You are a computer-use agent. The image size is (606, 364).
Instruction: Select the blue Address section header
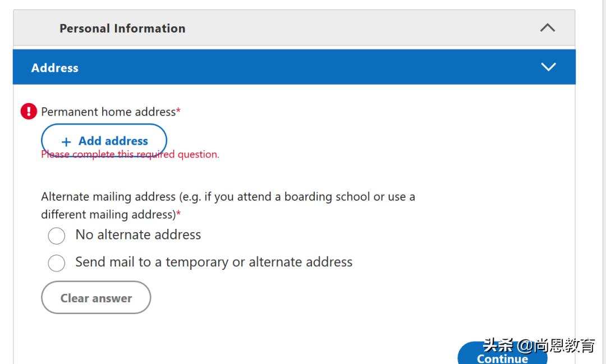coord(55,68)
